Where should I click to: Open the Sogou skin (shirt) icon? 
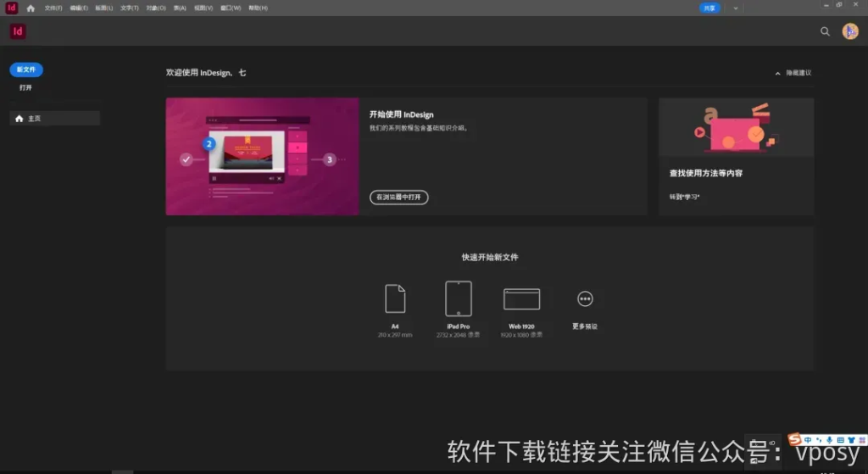851,440
